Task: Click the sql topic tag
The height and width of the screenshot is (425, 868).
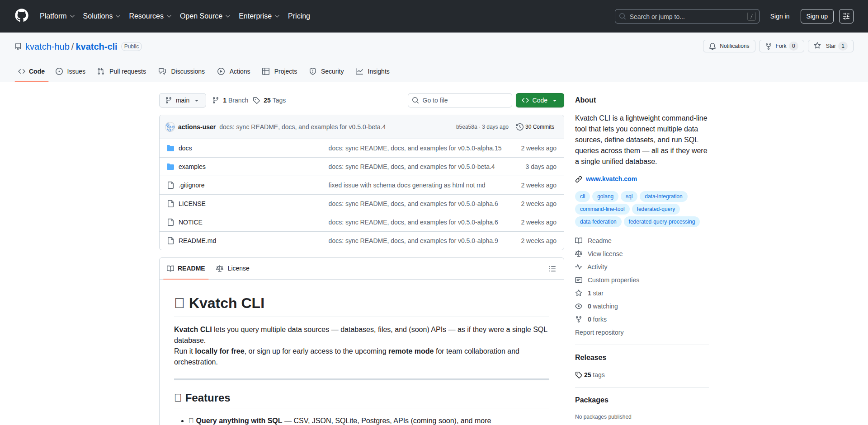Action: (629, 196)
